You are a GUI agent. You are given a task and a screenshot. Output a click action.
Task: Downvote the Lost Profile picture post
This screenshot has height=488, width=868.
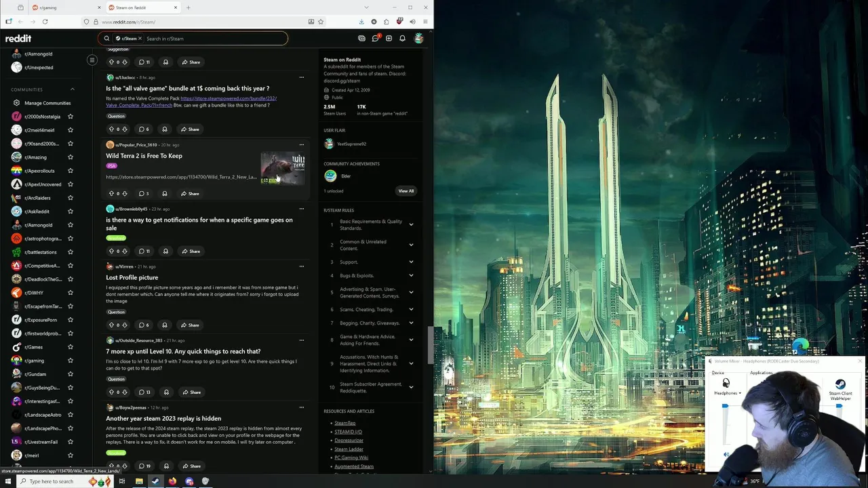tap(125, 325)
